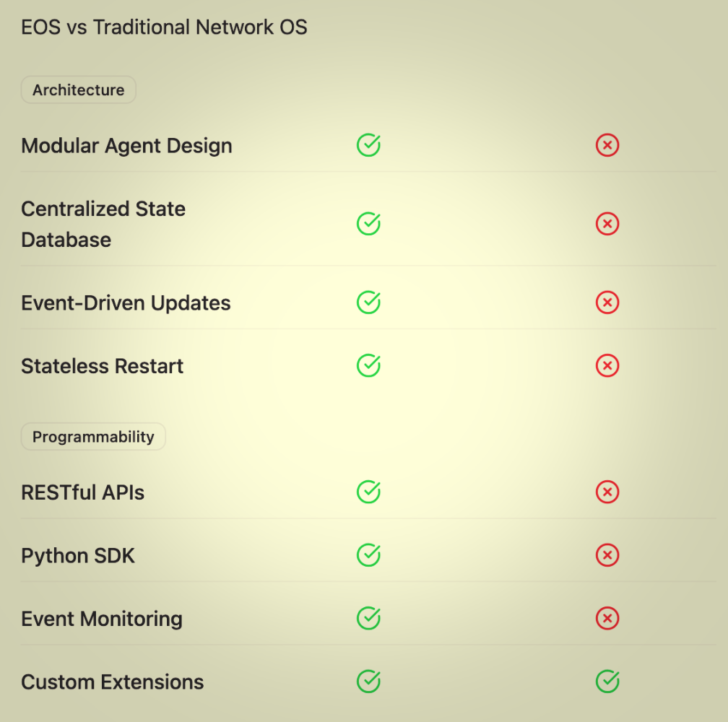
Task: Click the Stateless Restart feature label
Action: point(102,366)
